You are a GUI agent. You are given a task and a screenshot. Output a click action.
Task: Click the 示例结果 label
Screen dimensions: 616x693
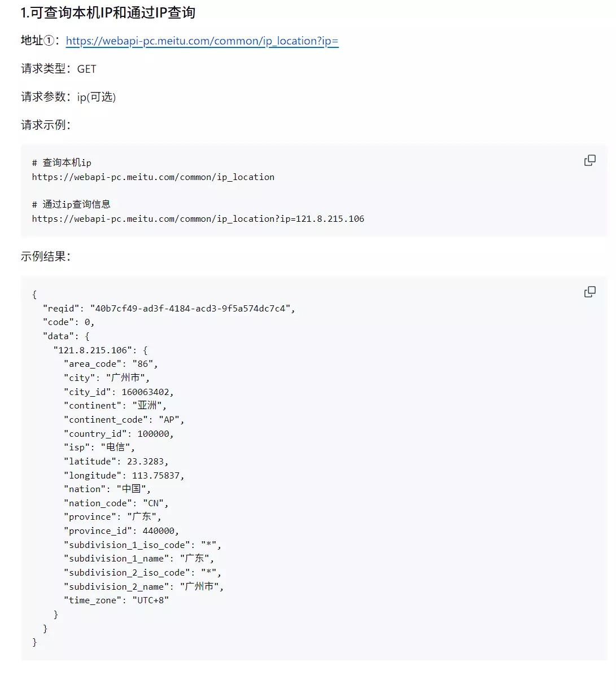tap(46, 256)
